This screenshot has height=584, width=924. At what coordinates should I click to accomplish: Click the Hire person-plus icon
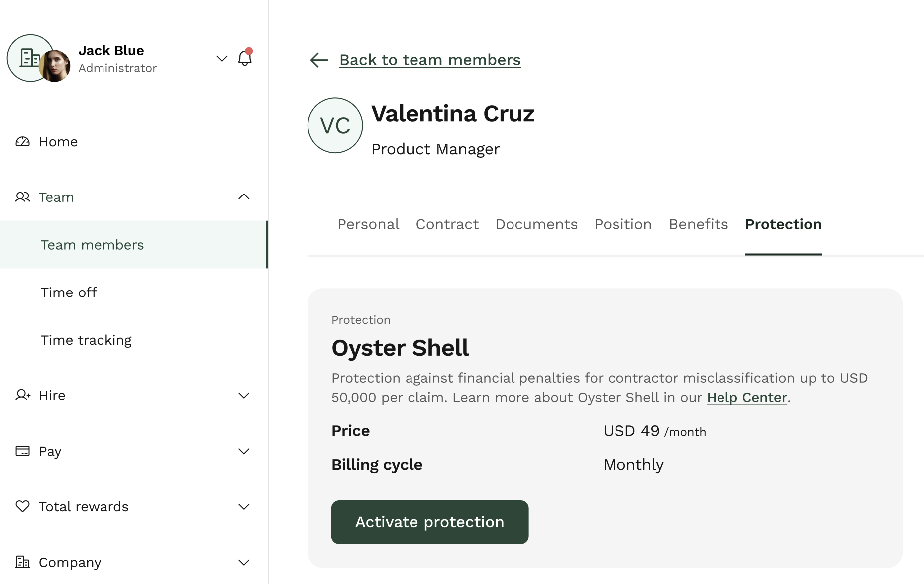click(x=22, y=395)
